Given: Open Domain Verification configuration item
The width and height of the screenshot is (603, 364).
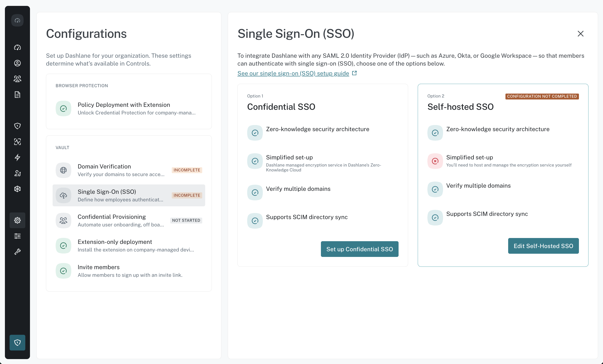Looking at the screenshot, I should (129, 170).
